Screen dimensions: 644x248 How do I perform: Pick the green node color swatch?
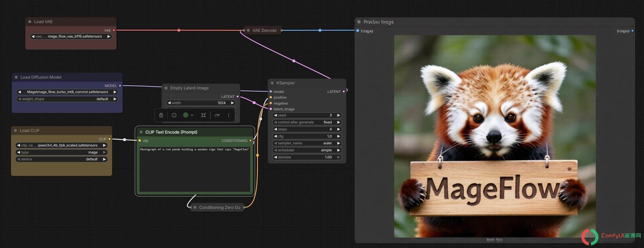point(185,115)
